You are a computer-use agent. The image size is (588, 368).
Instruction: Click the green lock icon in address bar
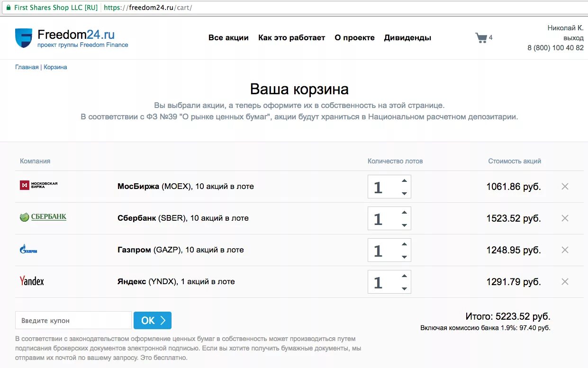click(x=8, y=8)
